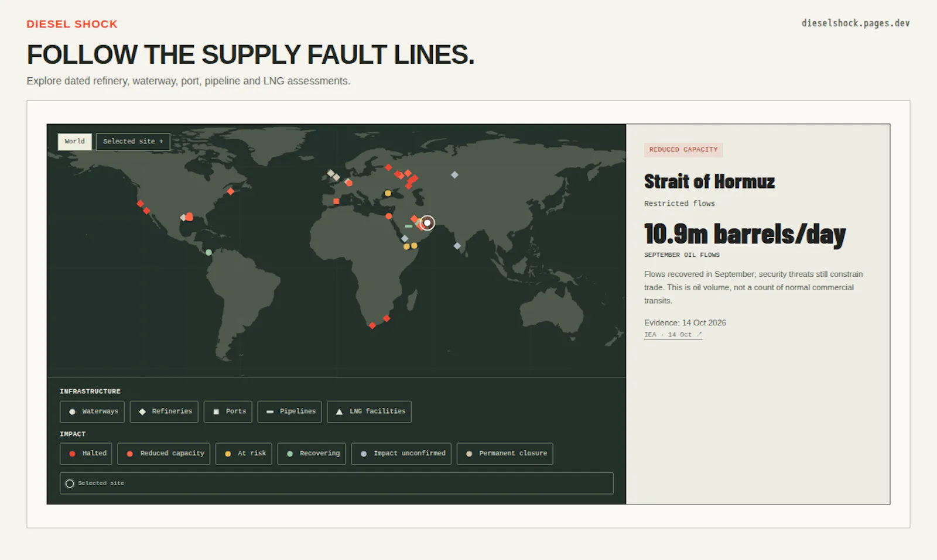Image resolution: width=937 pixels, height=560 pixels.
Task: Select the eastern yellow circle at Gulf of Aden
Action: pyautogui.click(x=414, y=246)
